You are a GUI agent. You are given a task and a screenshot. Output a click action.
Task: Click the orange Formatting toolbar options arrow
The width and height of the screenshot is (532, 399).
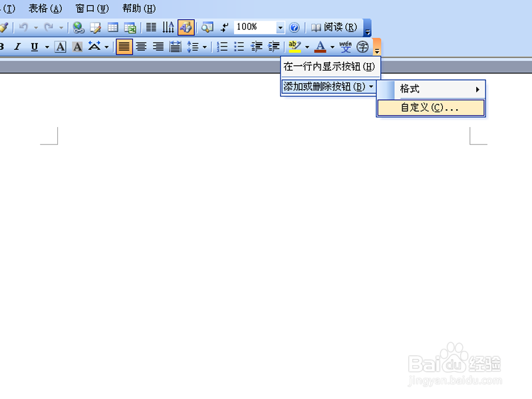click(x=377, y=47)
